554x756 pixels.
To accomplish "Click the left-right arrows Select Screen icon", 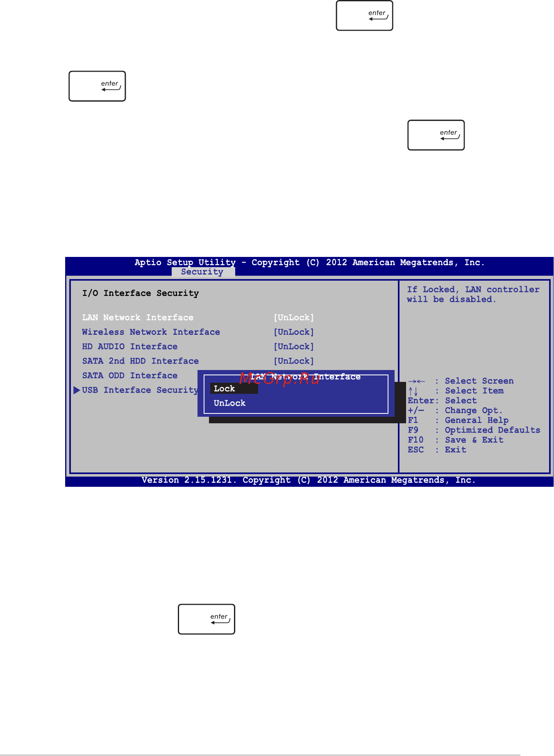I will tap(417, 381).
